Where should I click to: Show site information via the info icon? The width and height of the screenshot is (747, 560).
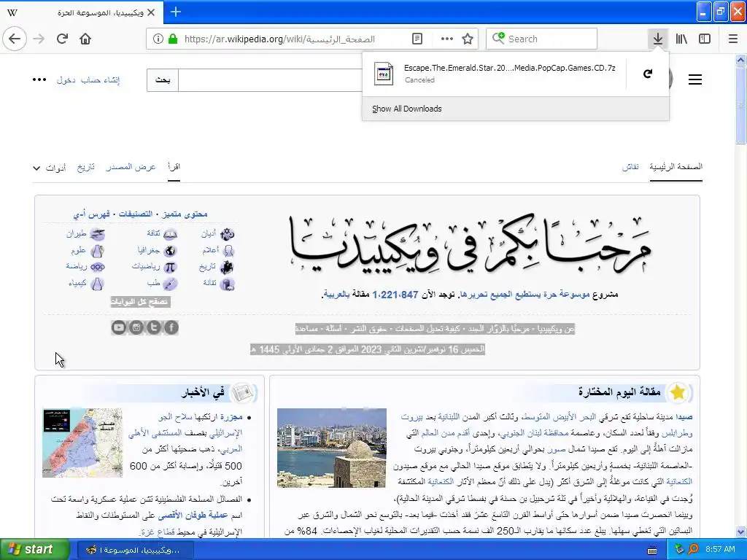click(x=158, y=39)
